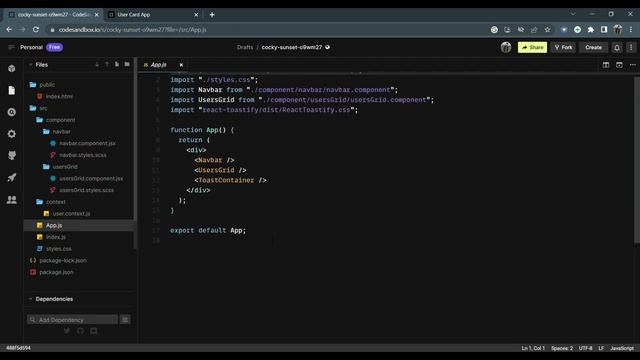Viewport: 640px width, 360px height.
Task: Open the Sandbox Info cube icon
Action: click(11, 69)
